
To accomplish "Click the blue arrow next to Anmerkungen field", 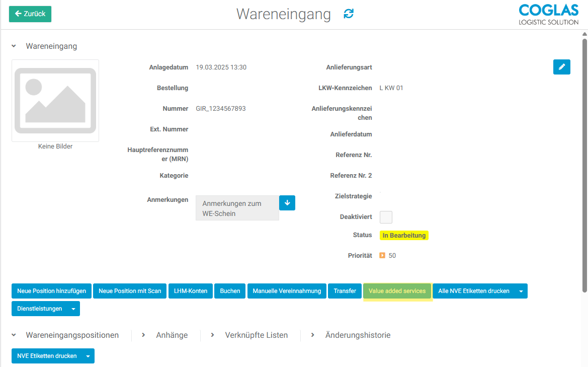I will (287, 202).
